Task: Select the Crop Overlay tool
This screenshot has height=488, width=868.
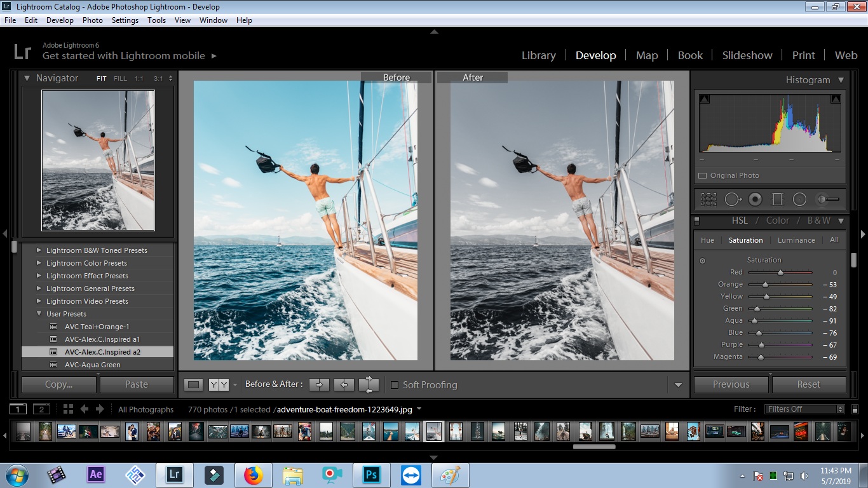Action: click(709, 200)
